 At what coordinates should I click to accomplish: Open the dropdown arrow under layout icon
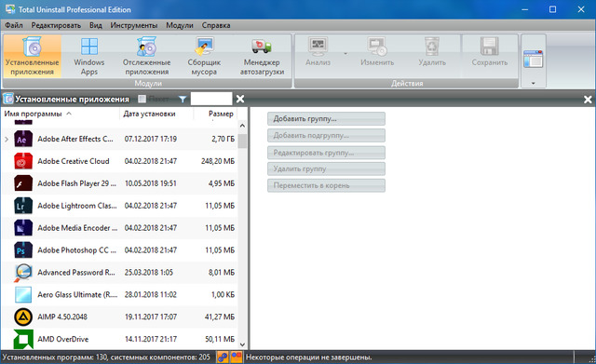pyautogui.click(x=533, y=83)
